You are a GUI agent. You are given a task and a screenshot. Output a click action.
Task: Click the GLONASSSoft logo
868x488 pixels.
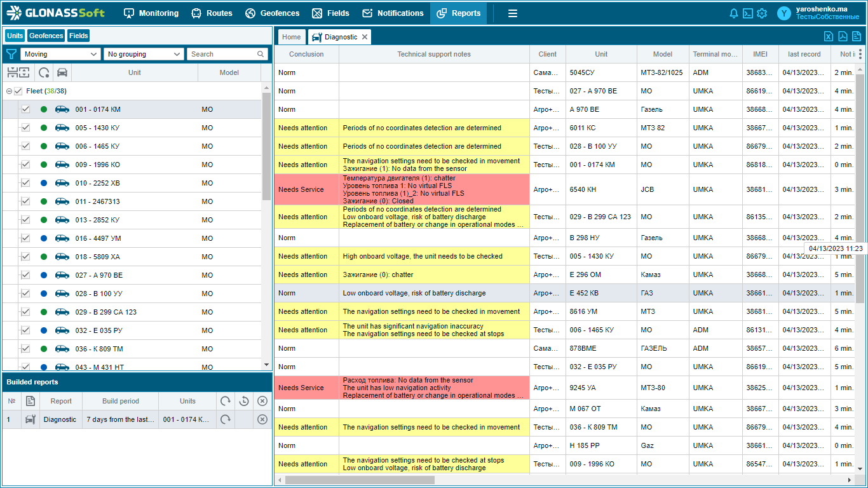click(x=56, y=13)
